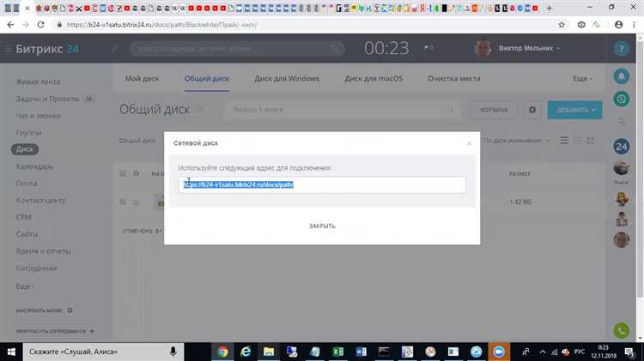Switch to list view icon
Image resolution: width=644 pixels, height=361 pixels.
[564, 141]
